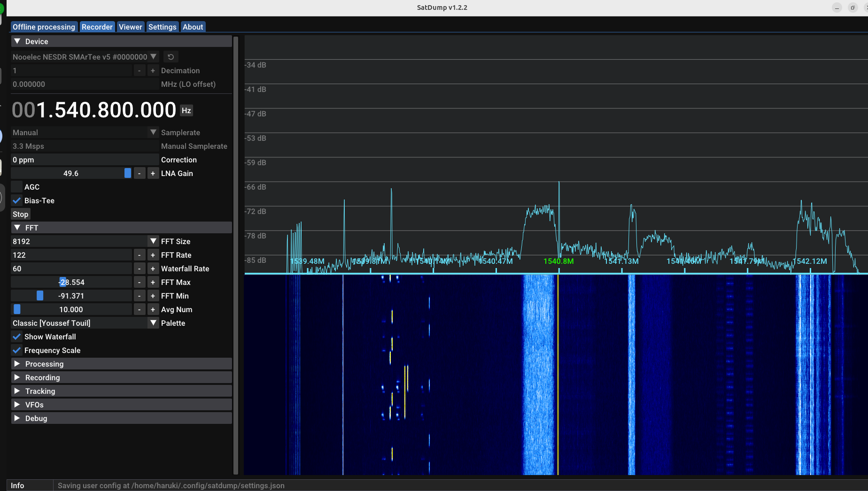This screenshot has width=868, height=491.
Task: Open the FFT Size dropdown
Action: coord(85,241)
